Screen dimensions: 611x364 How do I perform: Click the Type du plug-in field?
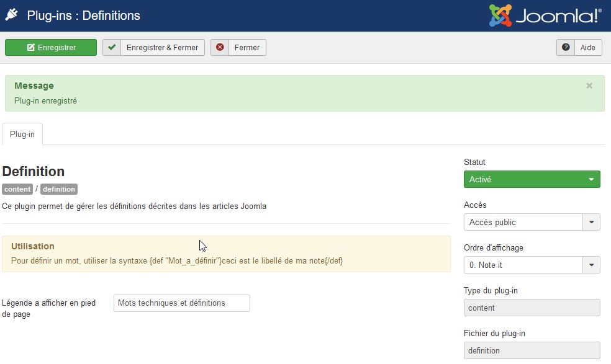pyautogui.click(x=532, y=308)
